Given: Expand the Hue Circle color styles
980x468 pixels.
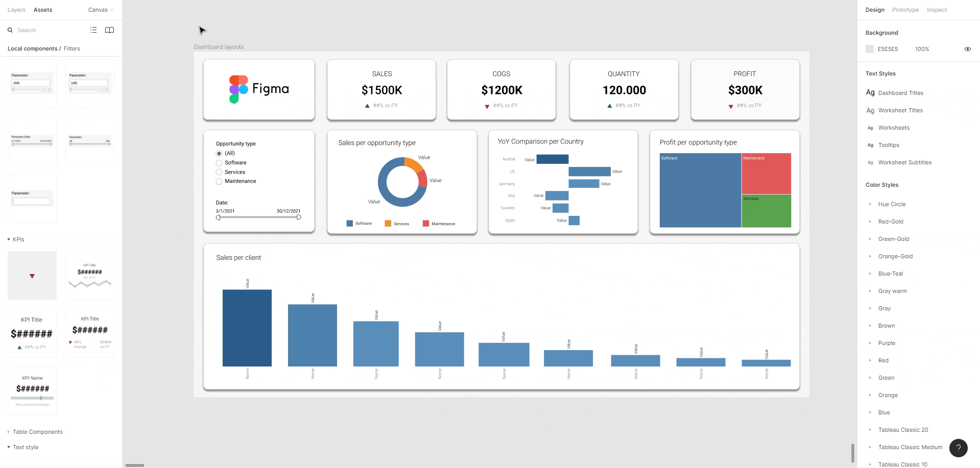Looking at the screenshot, I should (x=870, y=204).
